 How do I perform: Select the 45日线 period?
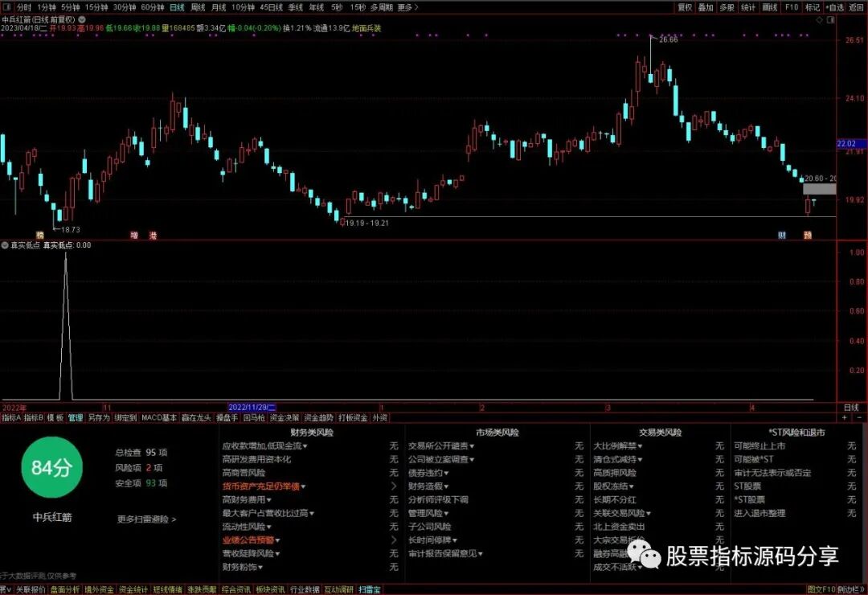tap(272, 7)
